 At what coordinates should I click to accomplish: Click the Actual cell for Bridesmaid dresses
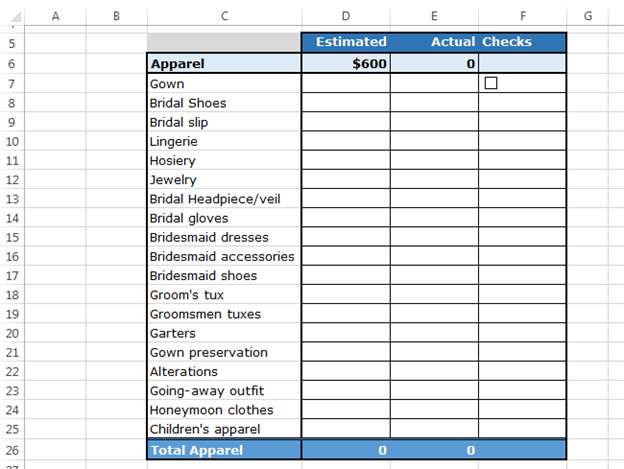[434, 237]
